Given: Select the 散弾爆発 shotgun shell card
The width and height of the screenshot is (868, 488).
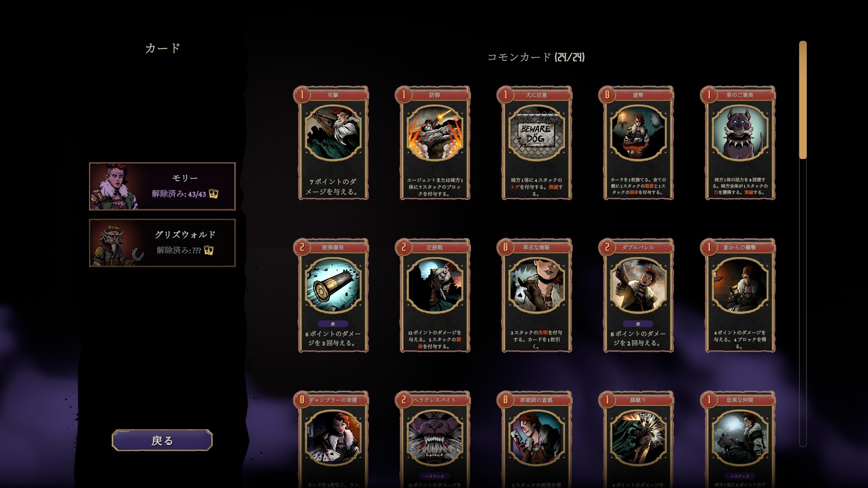Looking at the screenshot, I should click(x=333, y=296).
